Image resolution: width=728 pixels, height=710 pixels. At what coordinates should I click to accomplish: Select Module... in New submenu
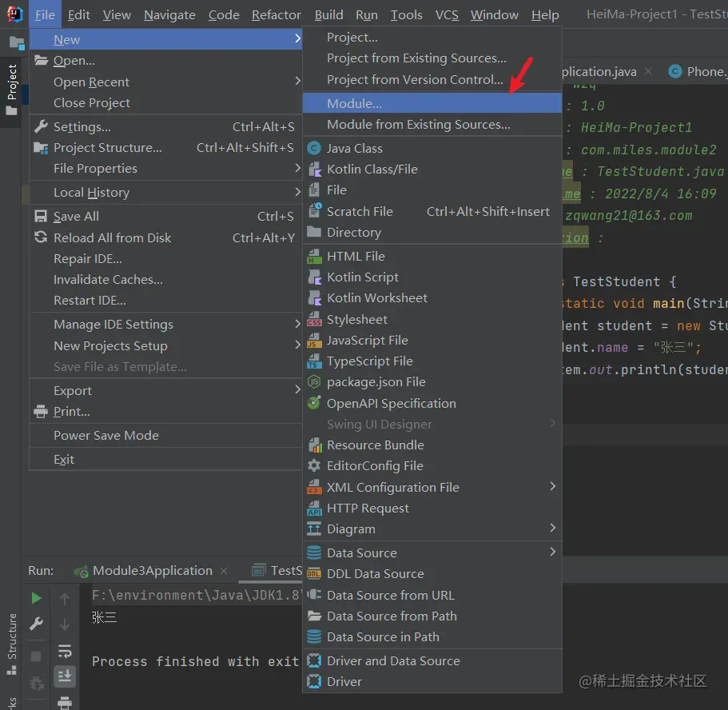pyautogui.click(x=432, y=103)
